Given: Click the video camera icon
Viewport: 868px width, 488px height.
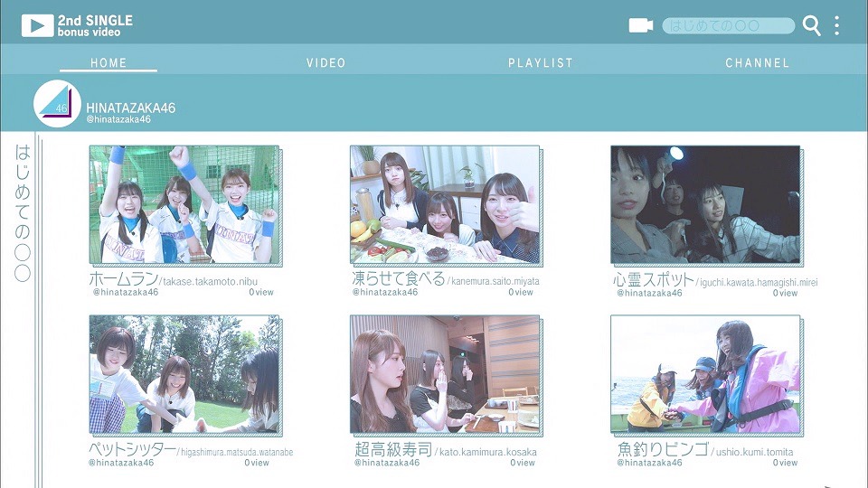Looking at the screenshot, I should click(x=640, y=25).
